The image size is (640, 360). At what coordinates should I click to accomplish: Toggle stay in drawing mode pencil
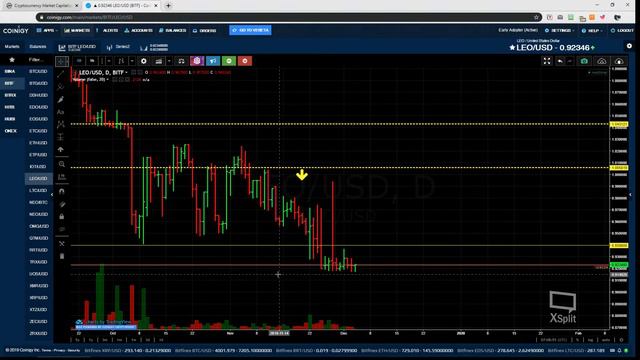pyautogui.click(x=62, y=204)
